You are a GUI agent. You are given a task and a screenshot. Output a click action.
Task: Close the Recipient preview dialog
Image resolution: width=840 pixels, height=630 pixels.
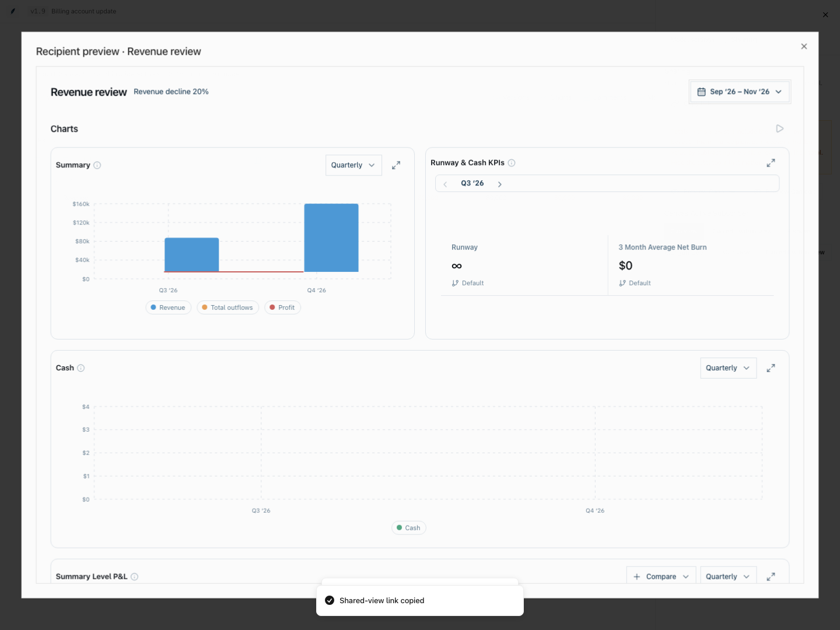[804, 47]
